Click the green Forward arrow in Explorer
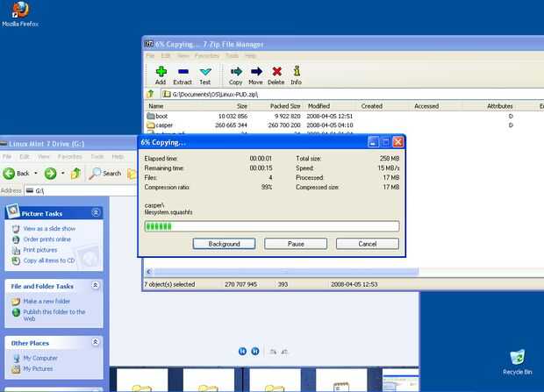This screenshot has height=392, width=544. (50, 173)
